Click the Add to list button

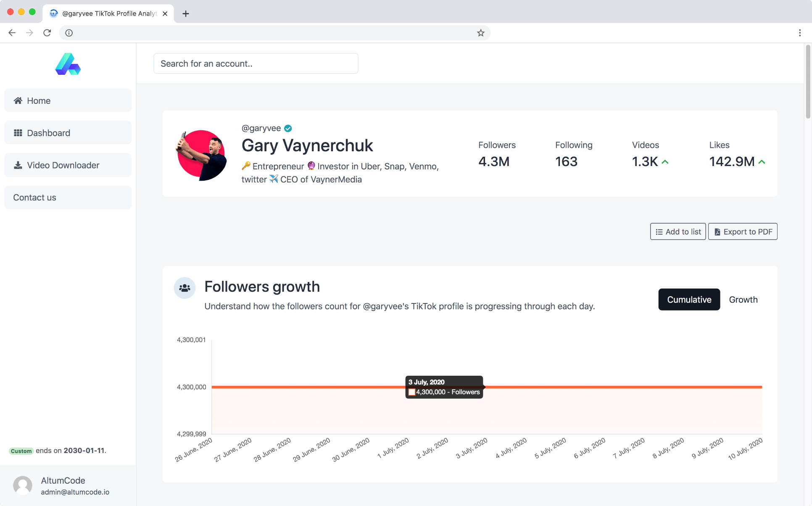coord(678,232)
